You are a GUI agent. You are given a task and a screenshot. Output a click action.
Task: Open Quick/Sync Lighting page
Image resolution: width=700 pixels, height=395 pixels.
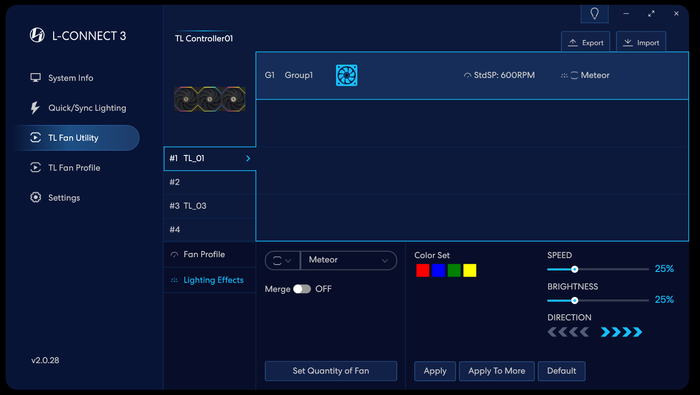click(78, 108)
